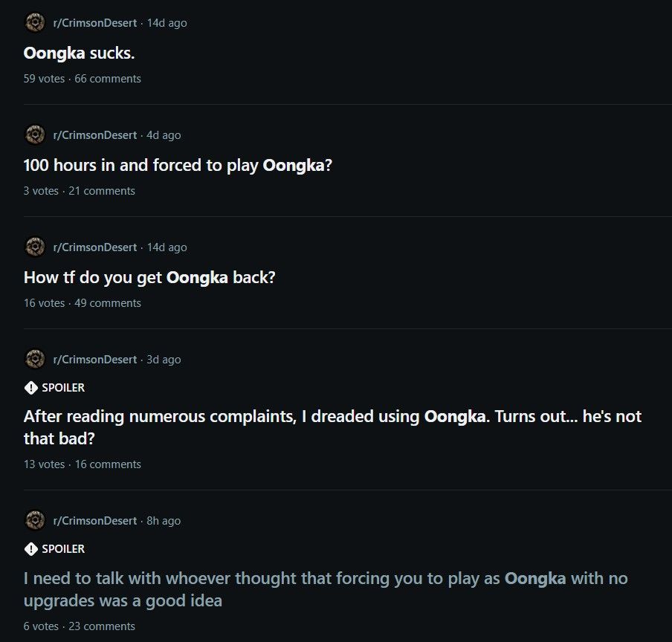This screenshot has height=642, width=672.
Task: Click spoiler warning icon on the 3d ago post
Action: (30, 388)
